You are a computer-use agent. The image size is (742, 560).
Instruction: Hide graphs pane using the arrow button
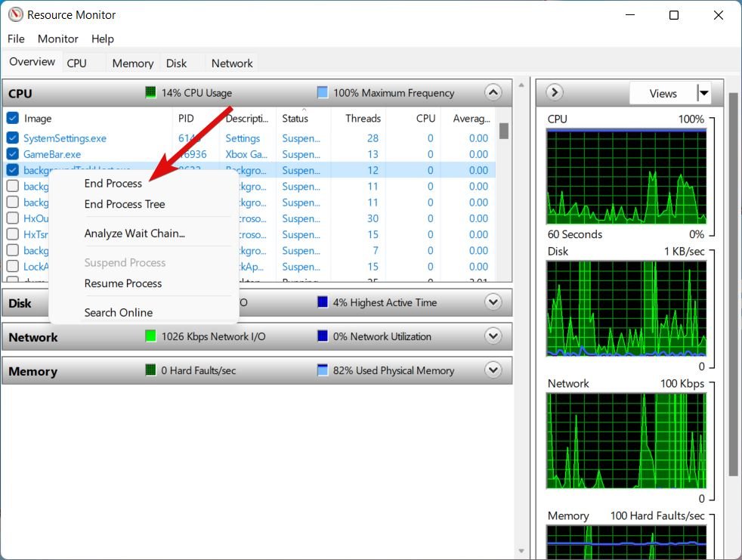coord(555,93)
